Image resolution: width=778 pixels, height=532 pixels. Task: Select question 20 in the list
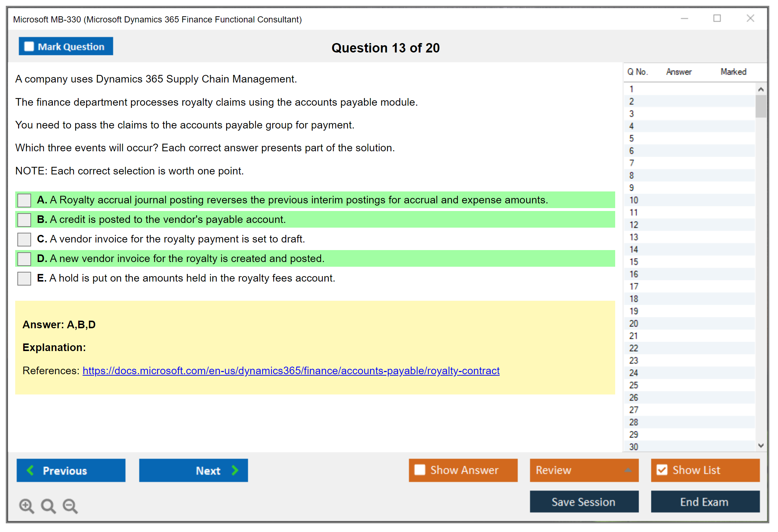pyautogui.click(x=634, y=324)
